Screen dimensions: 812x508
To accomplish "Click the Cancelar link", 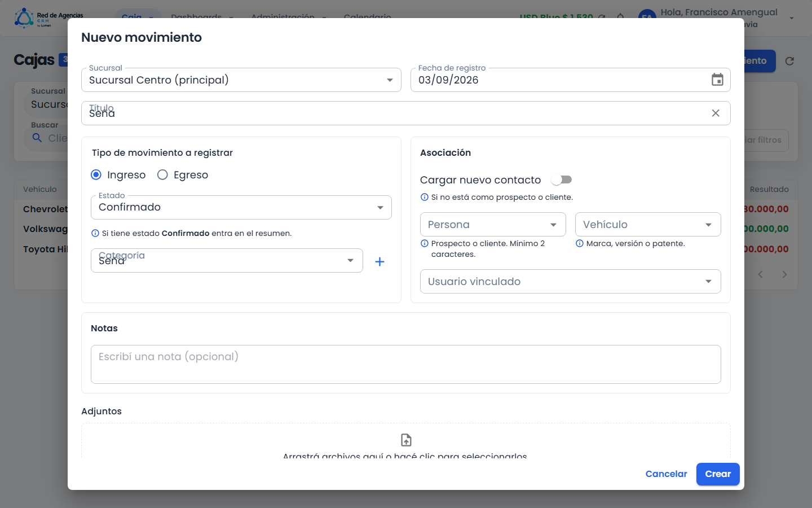I will 666,474.
